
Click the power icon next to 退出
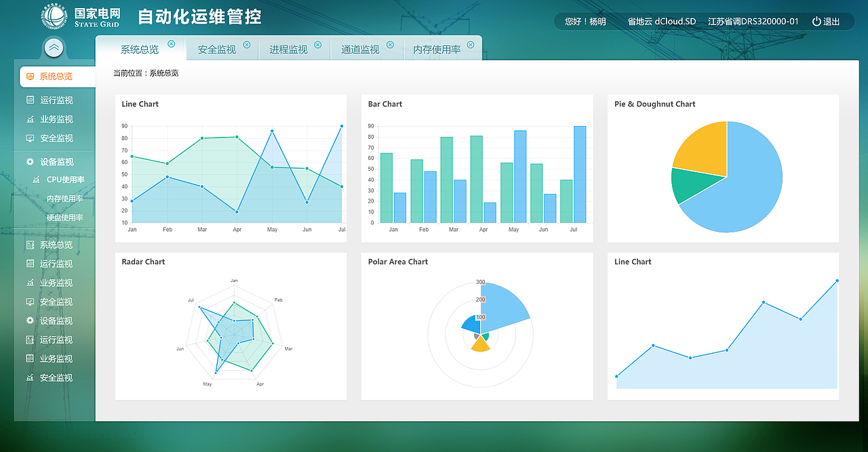[816, 22]
